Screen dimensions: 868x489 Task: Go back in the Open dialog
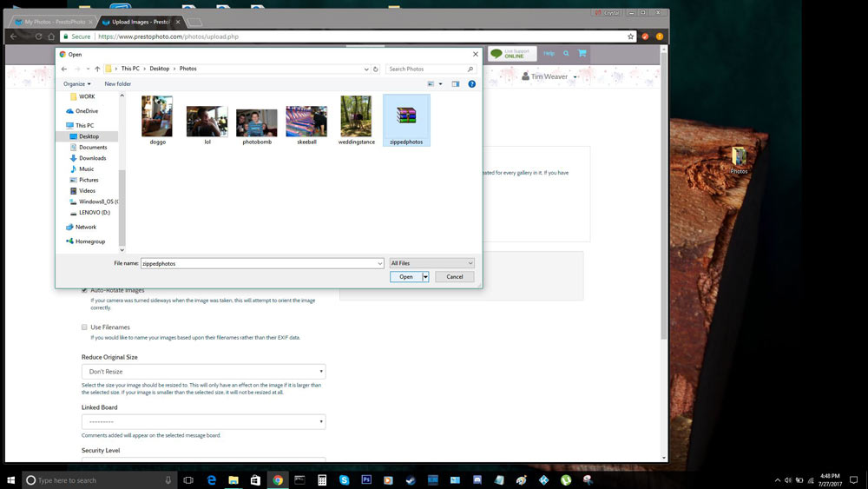pos(64,69)
